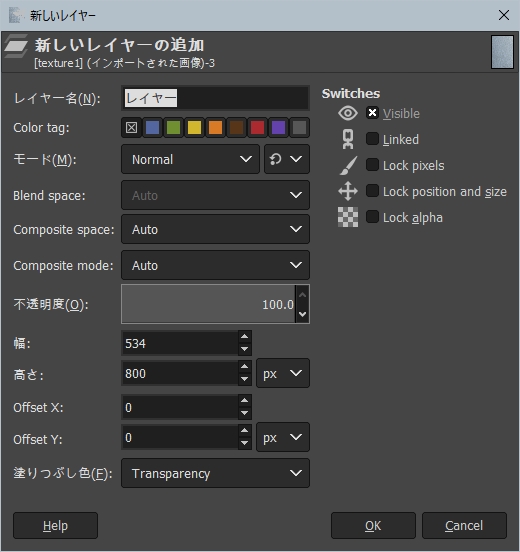Screen dimensions: 520x552
Task: Open the fill color Transparency dropdown
Action: [215, 473]
